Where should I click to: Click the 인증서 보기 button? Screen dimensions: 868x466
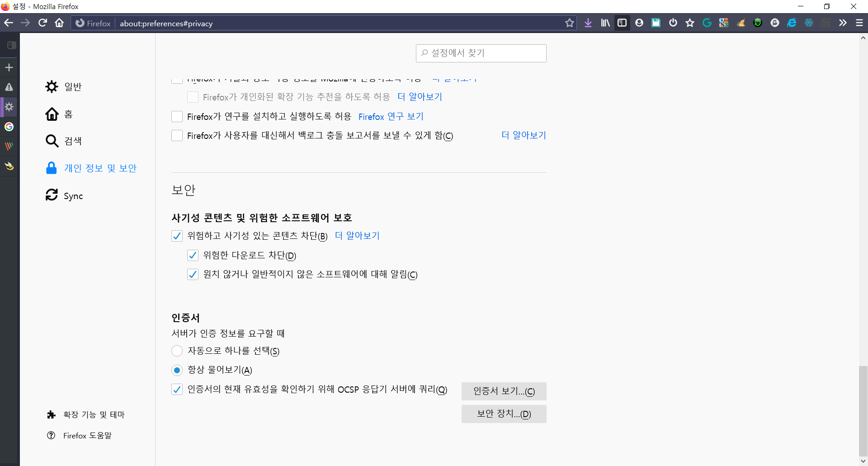pos(504,391)
